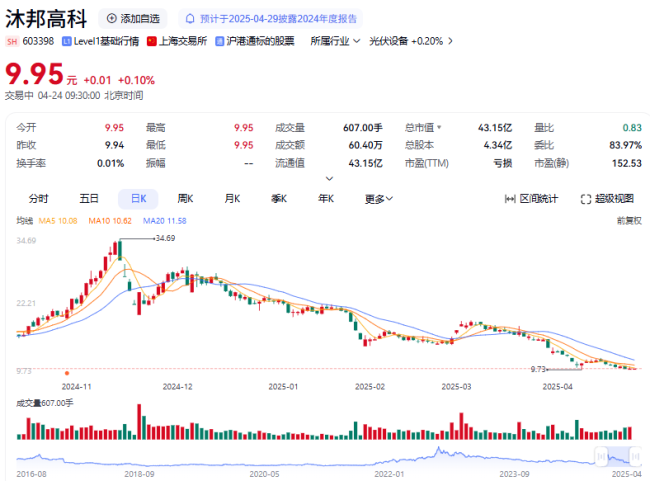Click the 区间统计 range statistics icon
The width and height of the screenshot is (650, 481).
(x=510, y=199)
